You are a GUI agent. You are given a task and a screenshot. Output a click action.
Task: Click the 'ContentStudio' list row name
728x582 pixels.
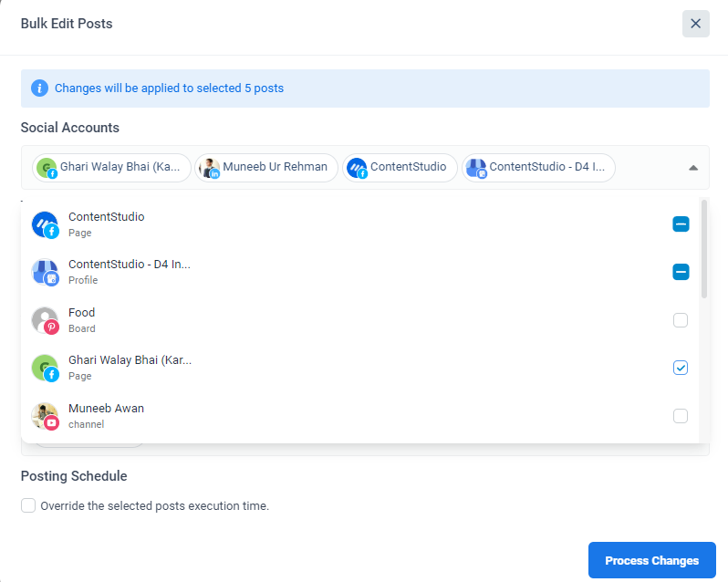107,217
